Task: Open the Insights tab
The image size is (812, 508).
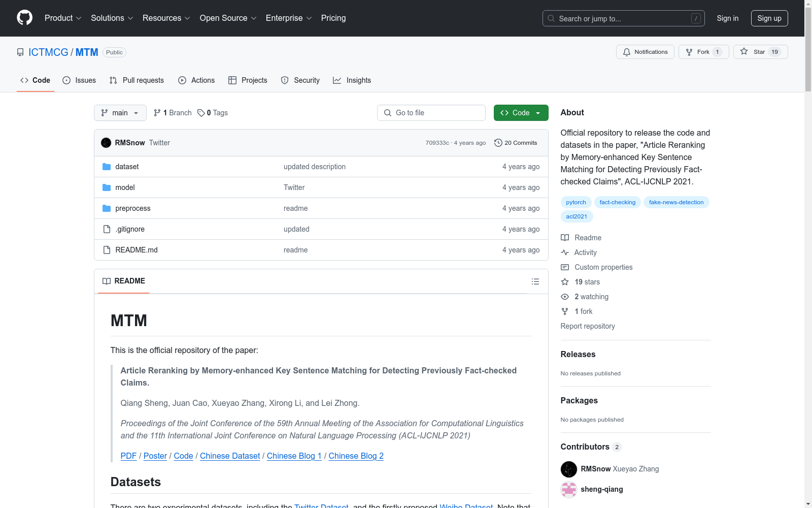Action: 352,80
